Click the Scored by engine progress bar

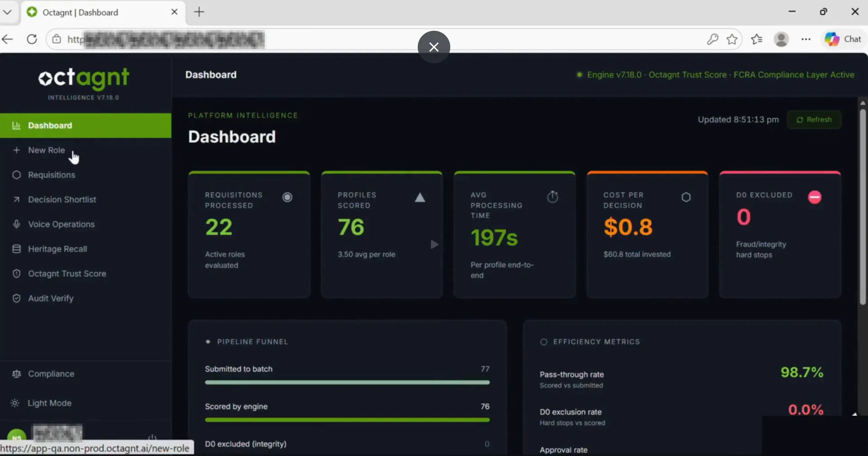347,420
